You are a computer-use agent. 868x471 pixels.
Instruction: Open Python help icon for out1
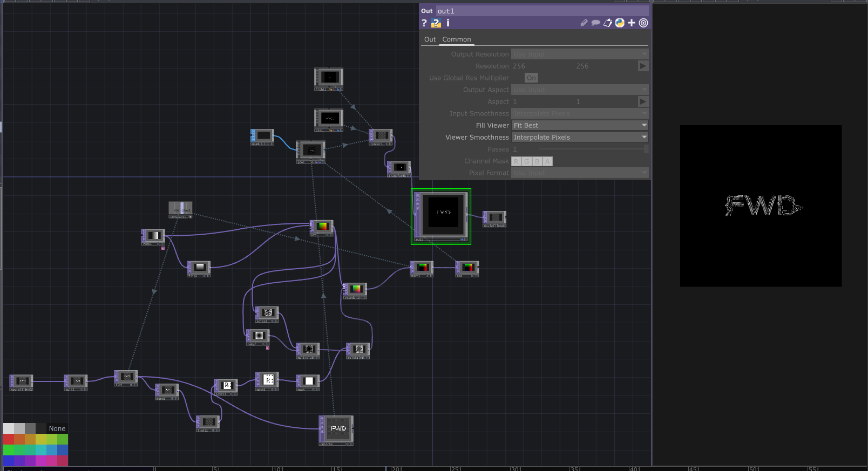point(436,23)
